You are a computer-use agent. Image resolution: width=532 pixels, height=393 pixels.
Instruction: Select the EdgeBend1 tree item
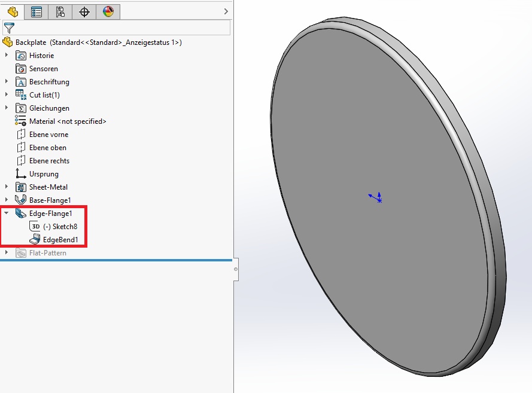(60, 240)
